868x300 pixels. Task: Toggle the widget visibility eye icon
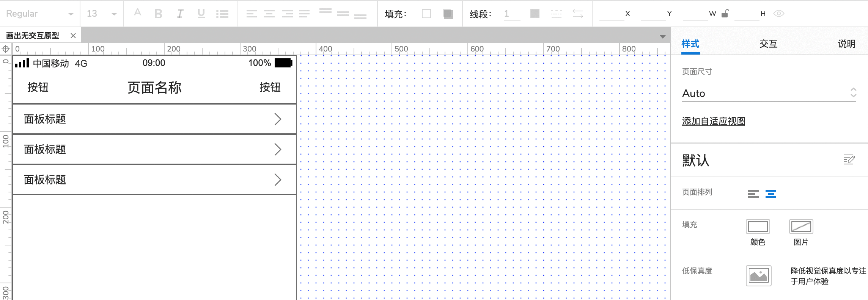pos(779,14)
